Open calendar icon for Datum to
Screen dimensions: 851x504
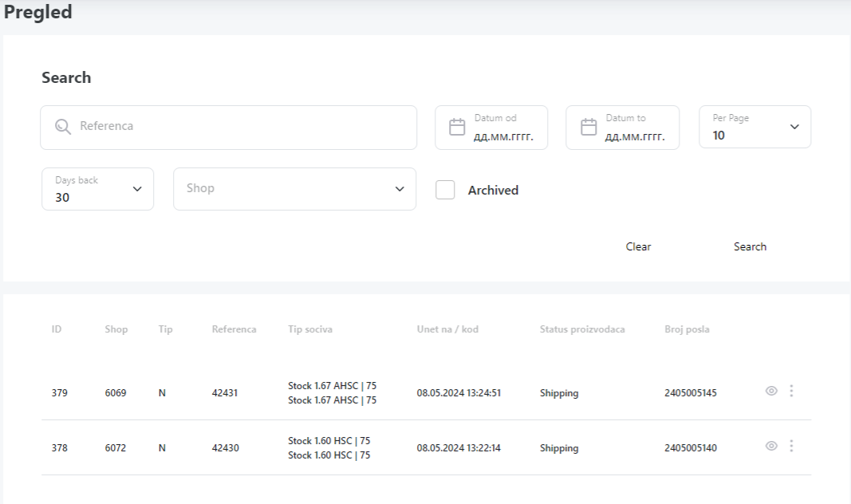(589, 128)
